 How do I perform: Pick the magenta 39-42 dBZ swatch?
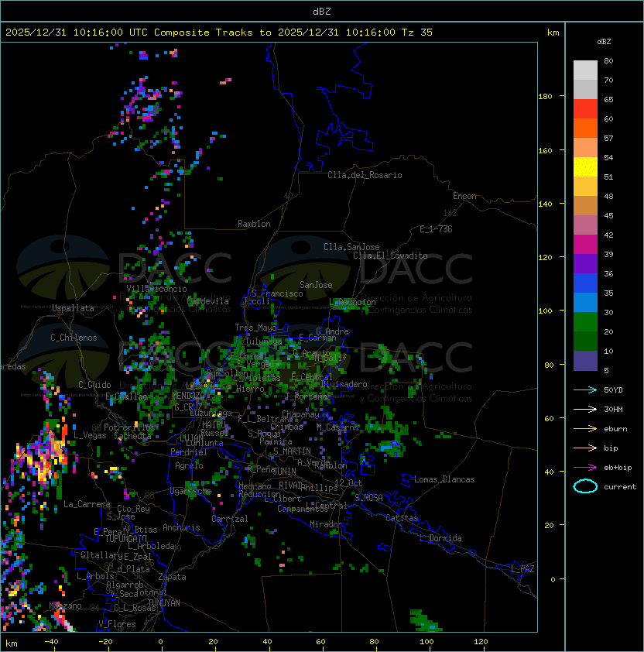pos(585,245)
